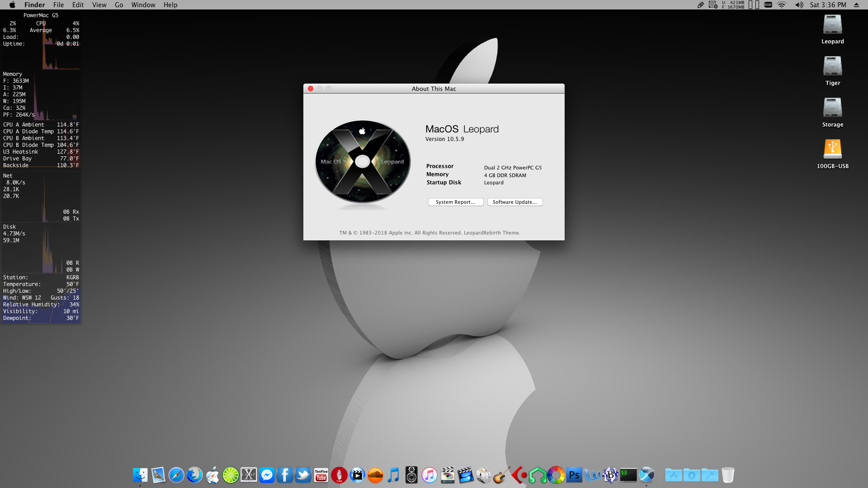Launch LimeChat lime slice icon

point(231,475)
